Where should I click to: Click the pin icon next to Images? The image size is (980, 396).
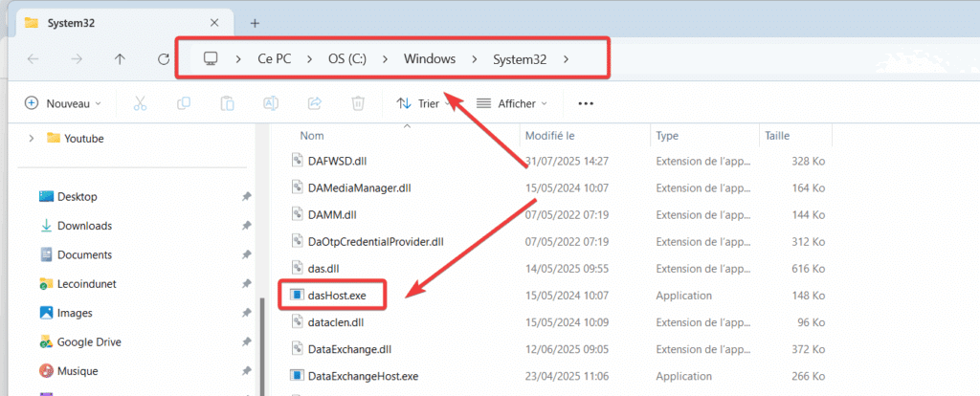point(246,313)
